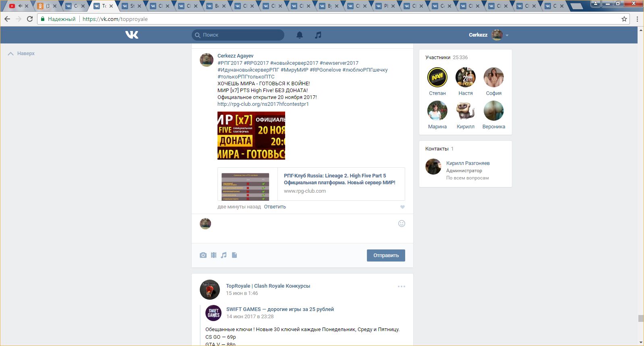Image resolution: width=644 pixels, height=346 pixels.
Task: Click the link preview comparison-table thumbnail
Action: [245, 187]
